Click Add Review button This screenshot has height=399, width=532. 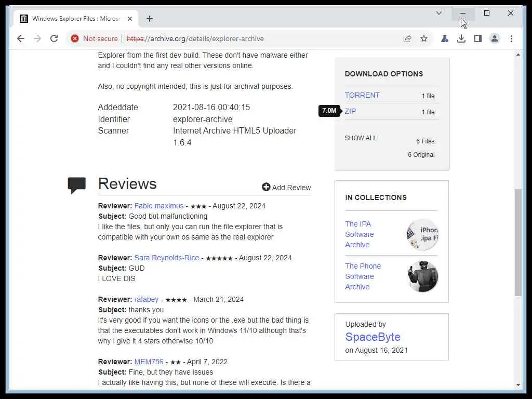click(x=286, y=187)
